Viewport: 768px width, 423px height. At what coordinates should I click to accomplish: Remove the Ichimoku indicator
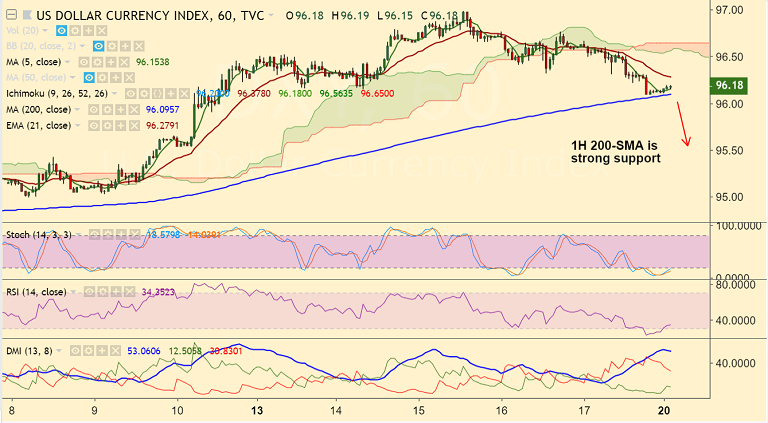point(184,94)
